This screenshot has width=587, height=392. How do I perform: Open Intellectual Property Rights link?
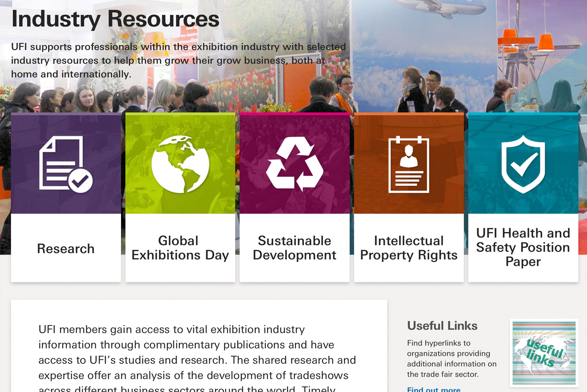pos(409,248)
